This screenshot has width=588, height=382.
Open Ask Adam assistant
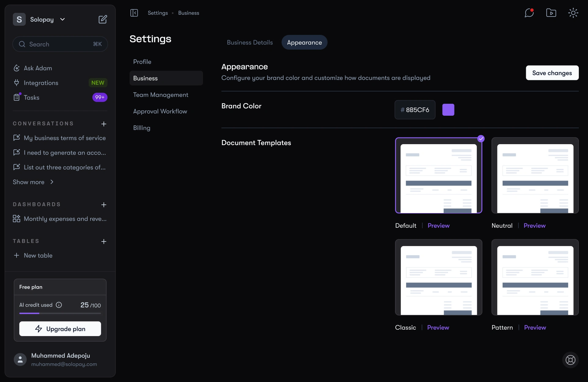click(38, 68)
